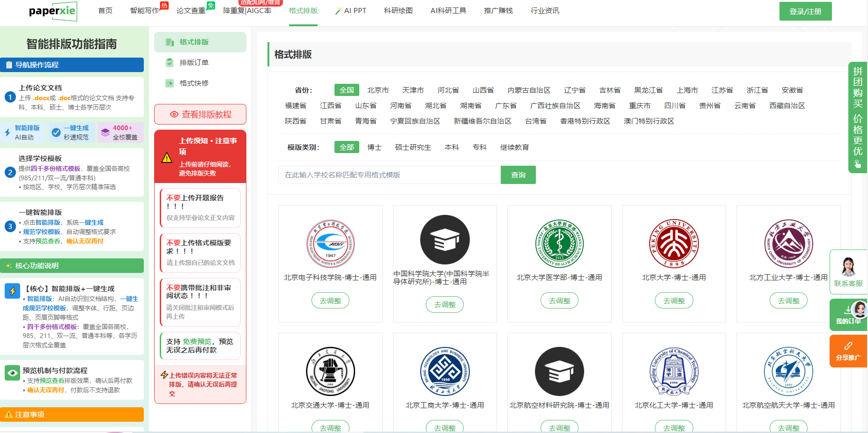Click 去调整 under 中国科学院大学 template
Screen dimensions: 868x433
[x=445, y=304]
